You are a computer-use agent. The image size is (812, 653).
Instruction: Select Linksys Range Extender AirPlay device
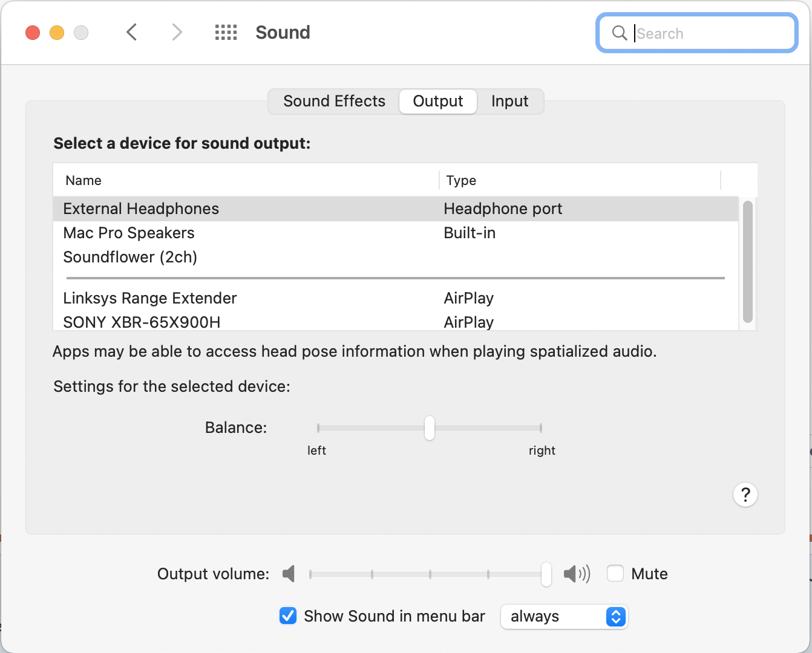click(x=150, y=298)
